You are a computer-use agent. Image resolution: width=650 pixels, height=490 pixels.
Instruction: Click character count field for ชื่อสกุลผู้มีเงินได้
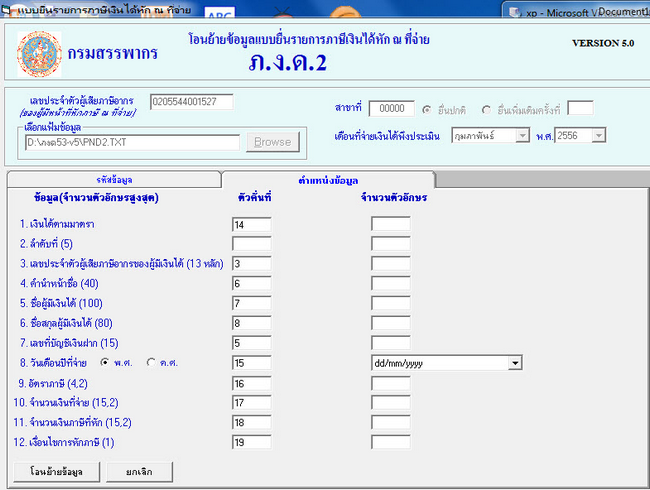point(391,323)
